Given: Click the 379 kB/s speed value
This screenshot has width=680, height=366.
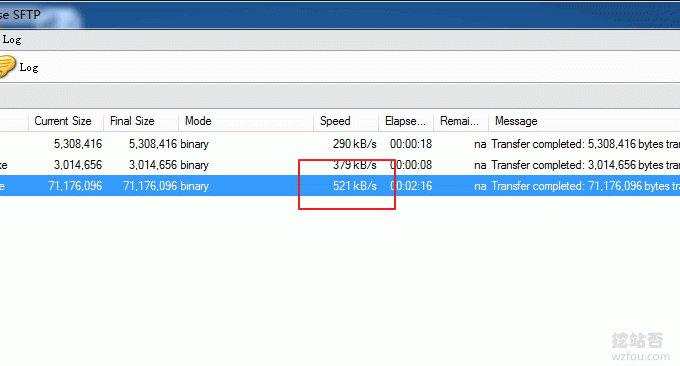Looking at the screenshot, I should (x=355, y=165).
